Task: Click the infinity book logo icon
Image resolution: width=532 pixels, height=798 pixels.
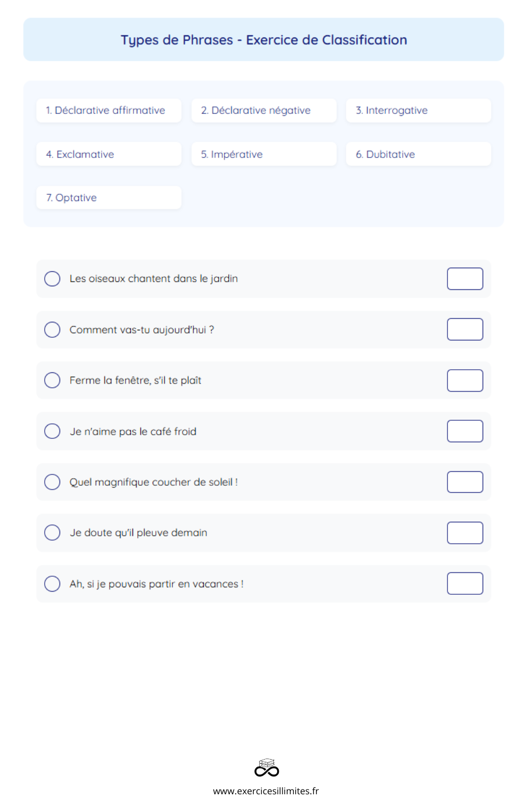Action: point(267,768)
